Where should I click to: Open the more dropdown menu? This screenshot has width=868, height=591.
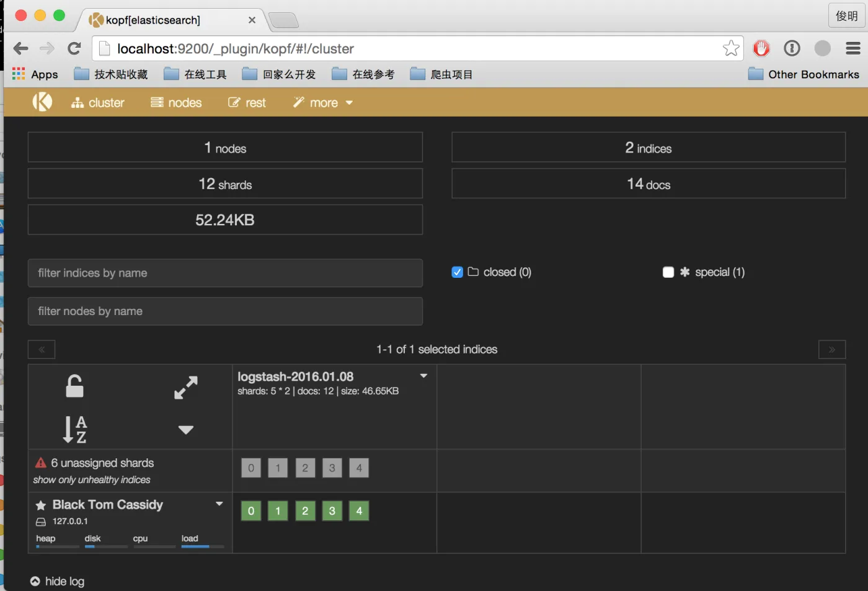point(323,103)
